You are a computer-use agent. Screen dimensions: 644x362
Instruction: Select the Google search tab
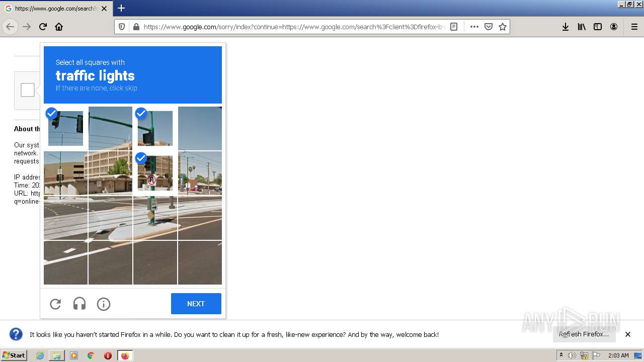(55, 9)
